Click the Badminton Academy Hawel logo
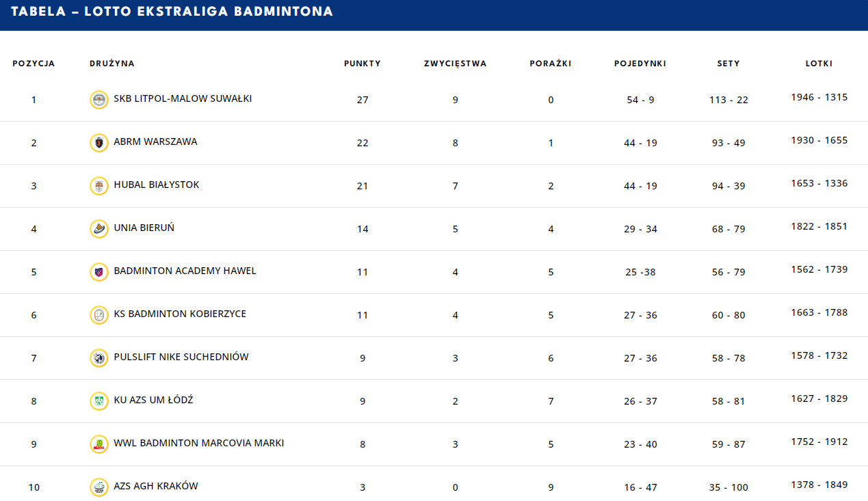 [x=99, y=272]
